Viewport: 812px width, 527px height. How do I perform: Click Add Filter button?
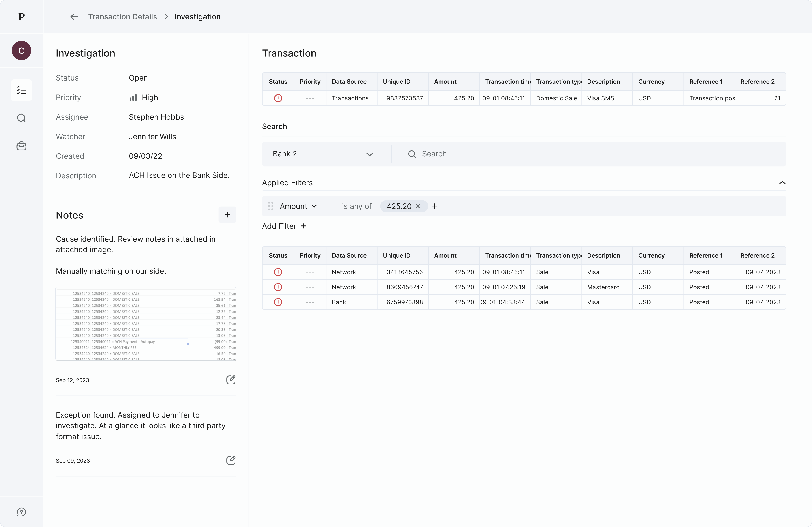[x=284, y=226]
